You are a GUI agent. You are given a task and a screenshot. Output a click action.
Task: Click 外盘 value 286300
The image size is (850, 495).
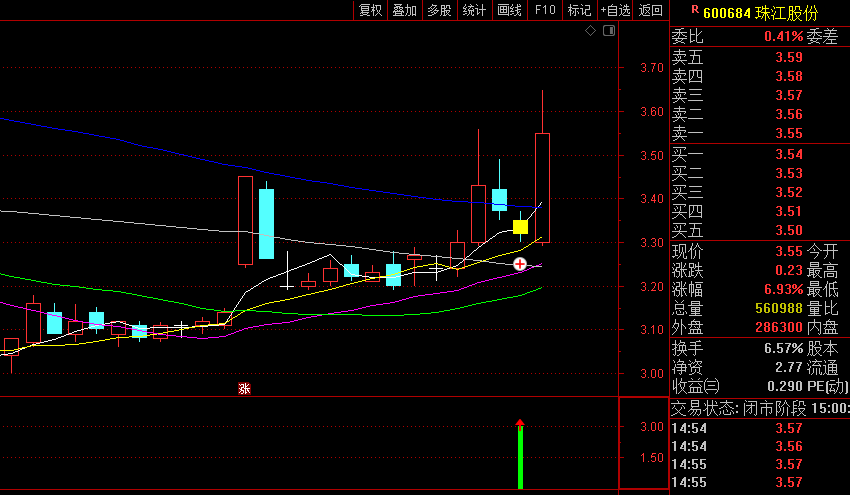pyautogui.click(x=779, y=327)
